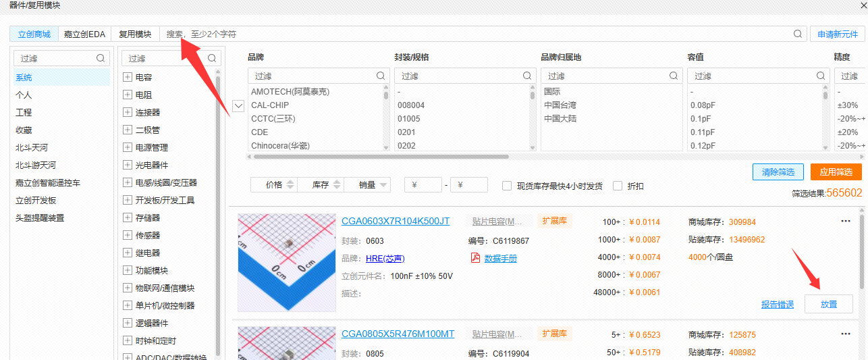The width and height of the screenshot is (868, 360).
Task: Click maximum price input field
Action: click(x=469, y=184)
